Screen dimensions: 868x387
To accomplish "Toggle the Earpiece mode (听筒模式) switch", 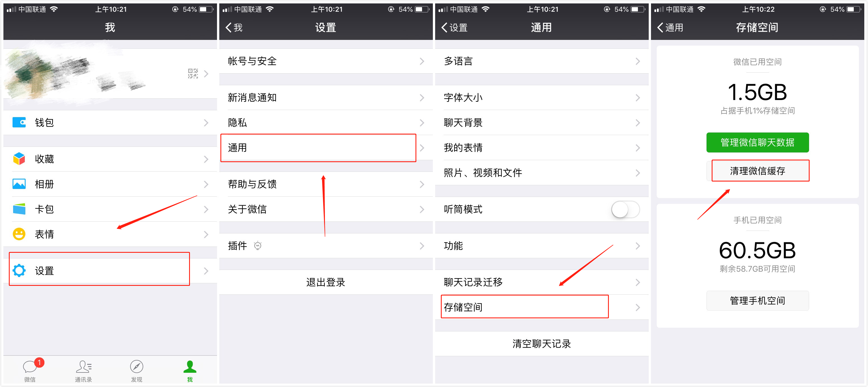I will click(625, 209).
